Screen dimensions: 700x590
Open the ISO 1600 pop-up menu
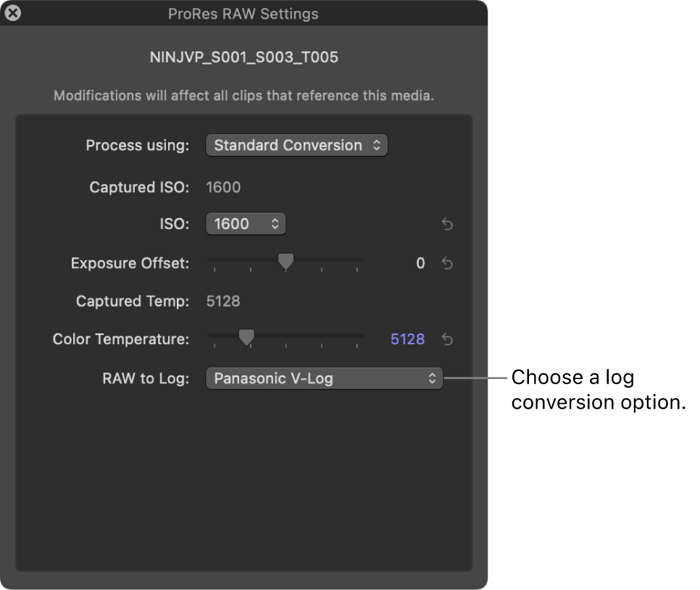tap(246, 225)
